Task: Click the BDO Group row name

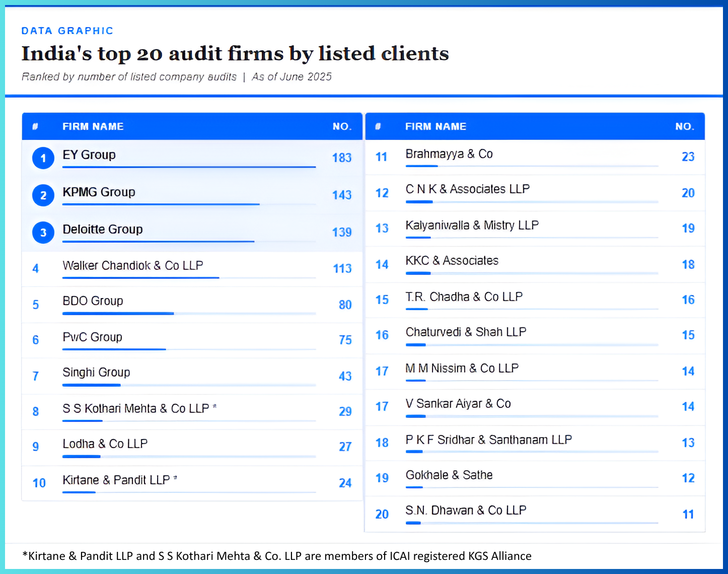Action: click(x=93, y=301)
